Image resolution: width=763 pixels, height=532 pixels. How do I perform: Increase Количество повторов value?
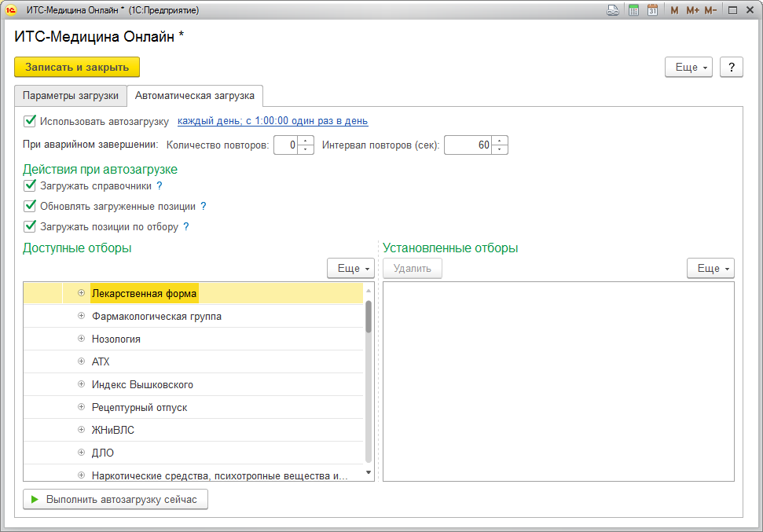[x=306, y=141]
